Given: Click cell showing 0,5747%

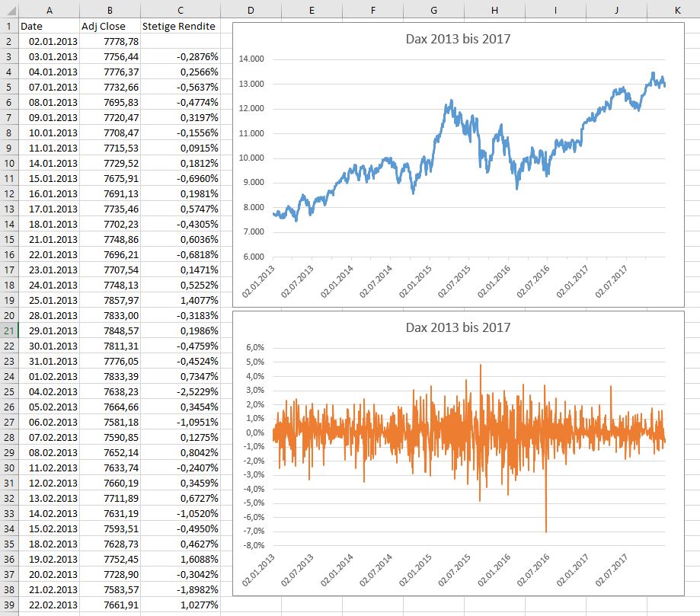Looking at the screenshot, I should click(x=181, y=209).
